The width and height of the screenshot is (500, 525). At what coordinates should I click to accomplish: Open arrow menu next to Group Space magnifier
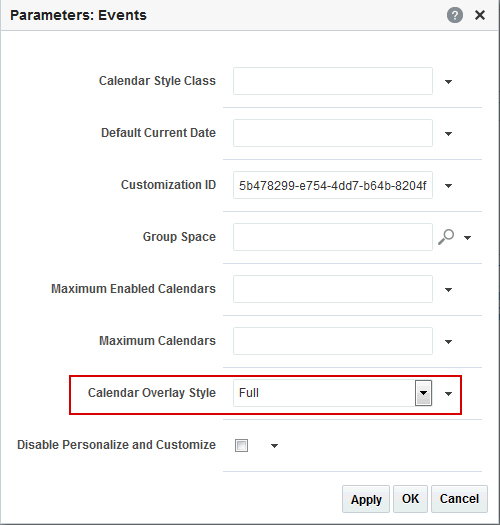point(468,238)
